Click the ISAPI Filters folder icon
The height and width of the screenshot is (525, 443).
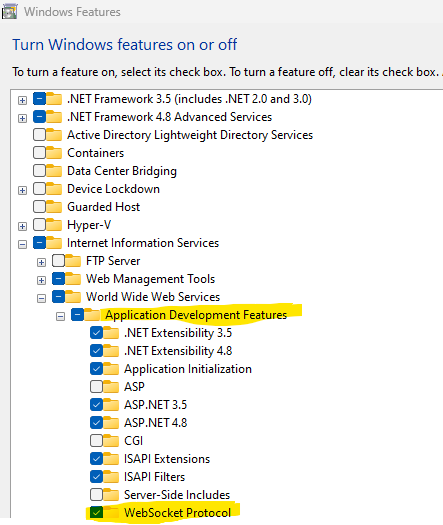click(x=111, y=476)
